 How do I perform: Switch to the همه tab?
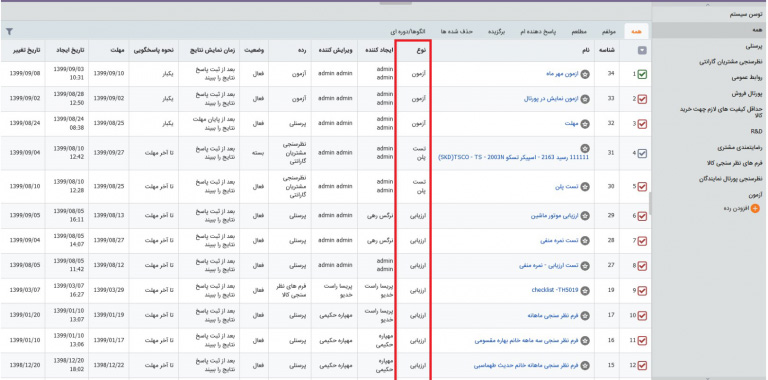pos(636,31)
